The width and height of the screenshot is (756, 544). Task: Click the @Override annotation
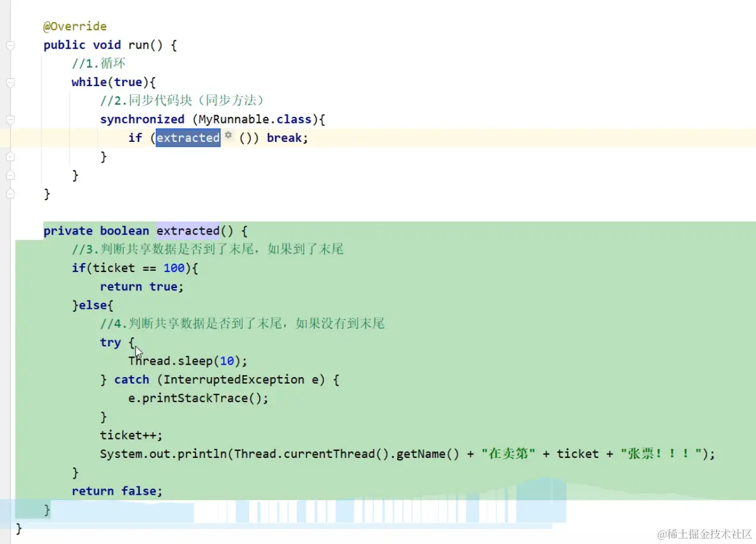[75, 26]
